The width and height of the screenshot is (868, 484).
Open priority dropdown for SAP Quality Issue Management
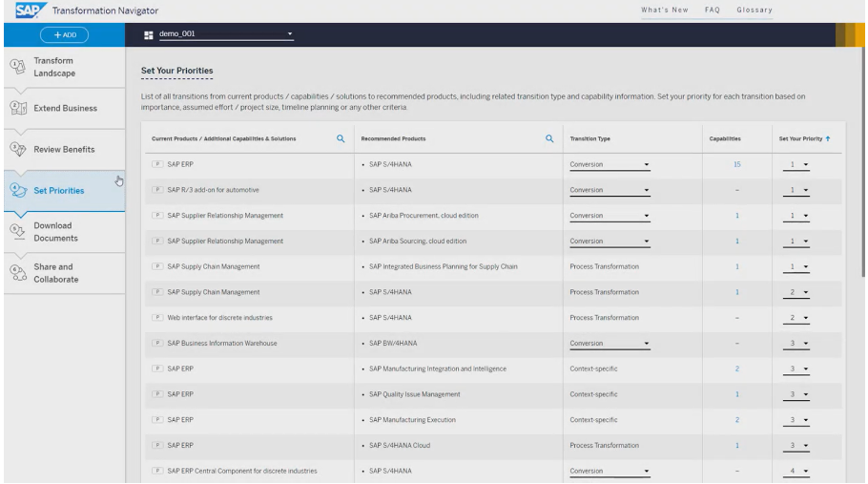(806, 394)
